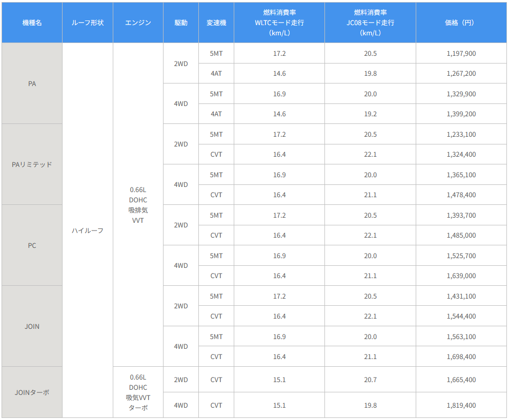
Task: Click the 駆動 column header
Action: [180, 23]
